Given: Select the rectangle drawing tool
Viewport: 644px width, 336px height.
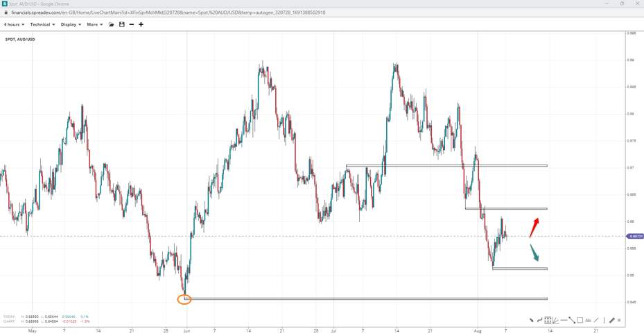Looking at the screenshot, I should [580, 321].
